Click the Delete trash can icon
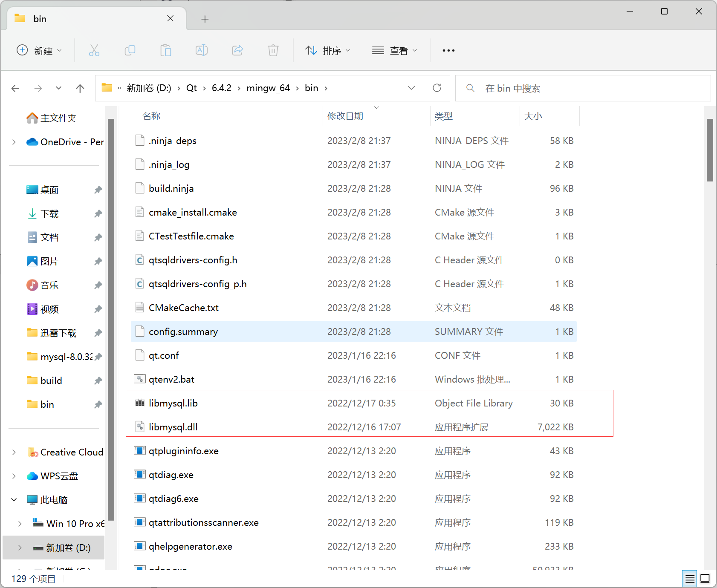Image resolution: width=717 pixels, height=588 pixels. point(273,50)
